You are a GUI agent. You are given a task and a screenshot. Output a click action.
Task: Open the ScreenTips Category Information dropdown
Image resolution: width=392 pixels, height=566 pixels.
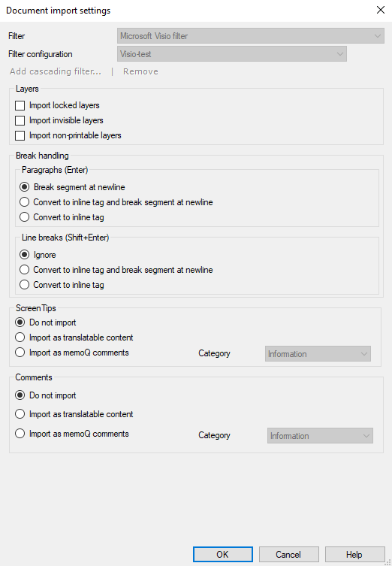coord(318,354)
